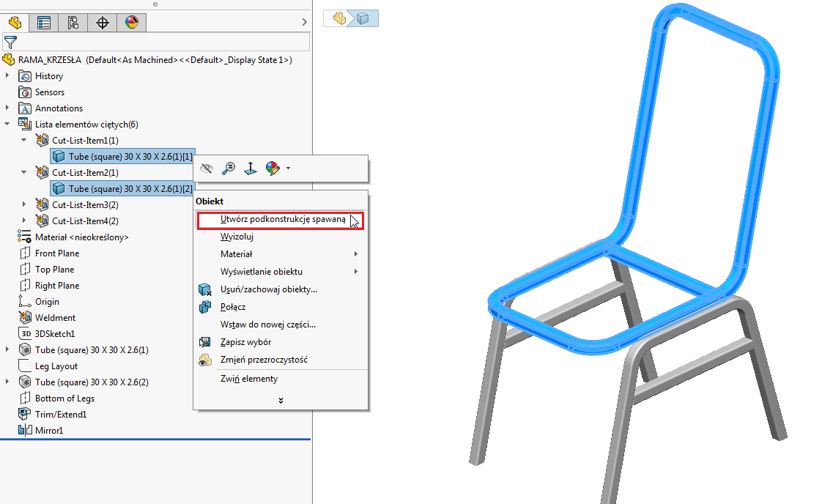This screenshot has height=504, width=822.
Task: Click the Cut-List-Item3 icon
Action: click(42, 204)
